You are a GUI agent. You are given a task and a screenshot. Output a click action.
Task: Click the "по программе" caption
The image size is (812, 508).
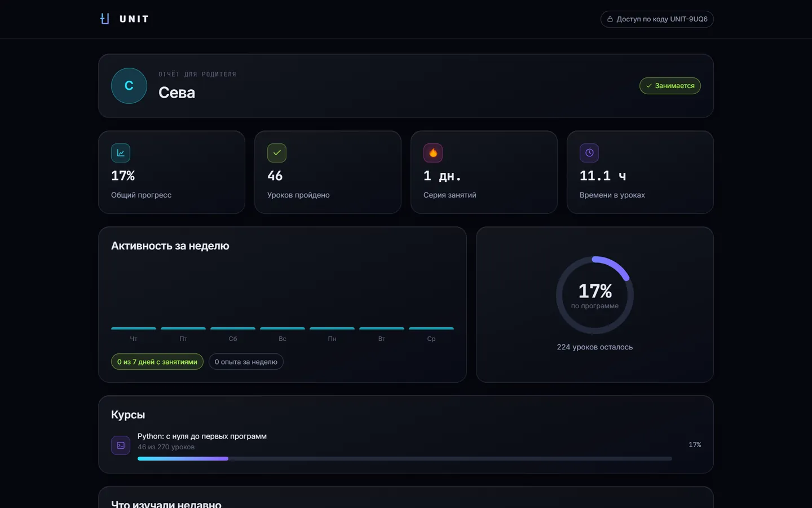[595, 306]
